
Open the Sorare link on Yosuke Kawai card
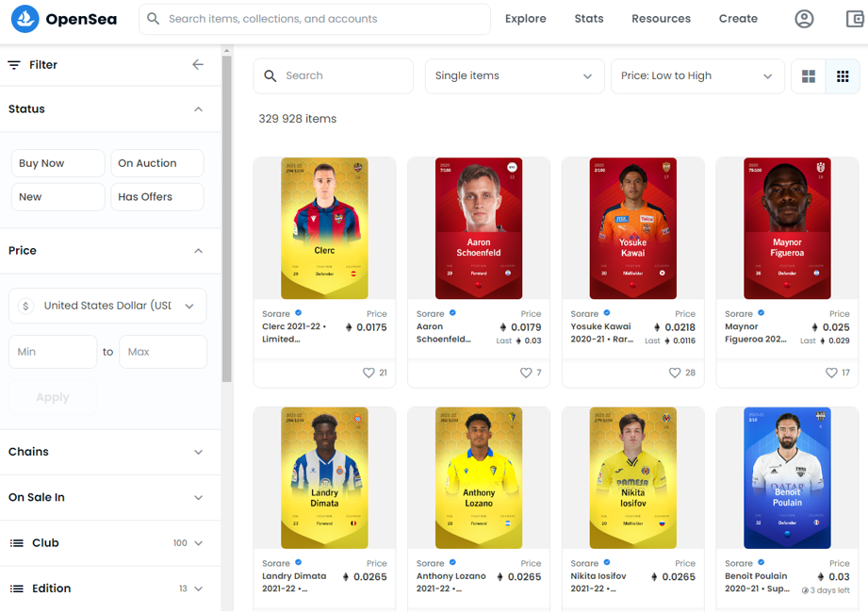tap(584, 314)
